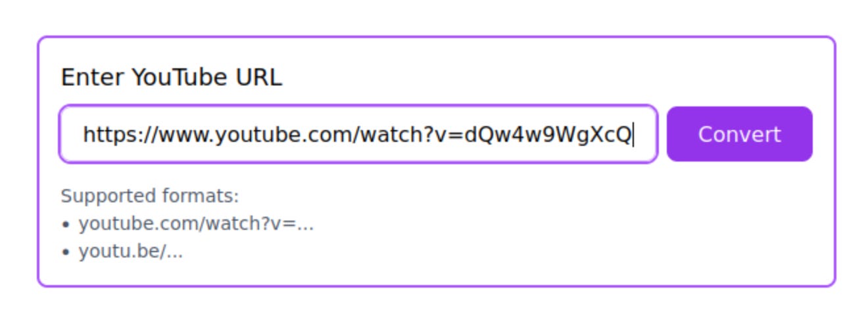Click the "watch?v=" part of the URL
The image size is (868, 331).
click(x=414, y=135)
